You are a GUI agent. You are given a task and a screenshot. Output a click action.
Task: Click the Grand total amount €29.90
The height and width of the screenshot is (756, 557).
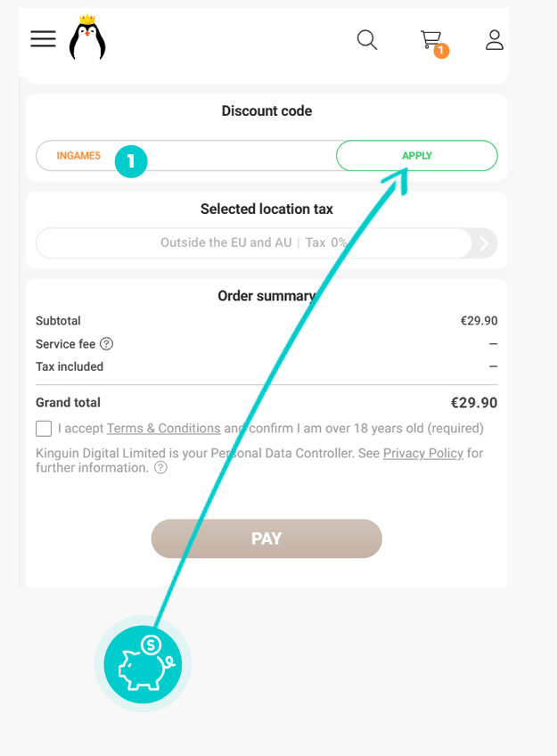(x=473, y=403)
